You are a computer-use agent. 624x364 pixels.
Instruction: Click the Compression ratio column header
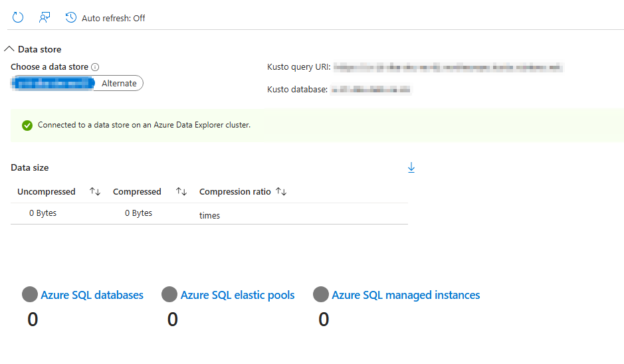(235, 192)
